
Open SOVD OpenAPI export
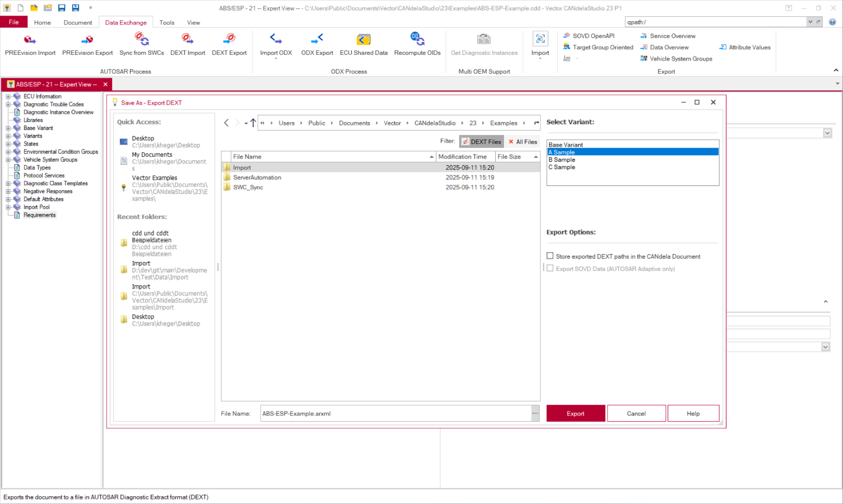[x=589, y=36]
